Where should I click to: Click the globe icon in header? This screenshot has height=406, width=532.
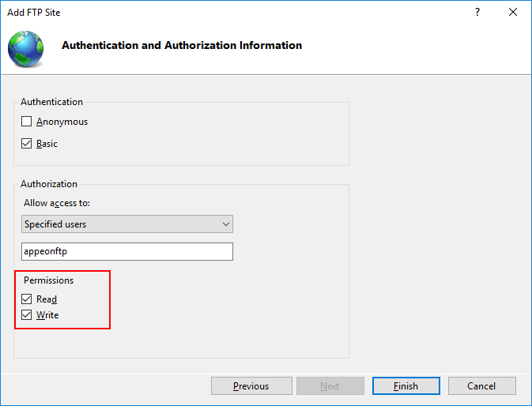26,49
